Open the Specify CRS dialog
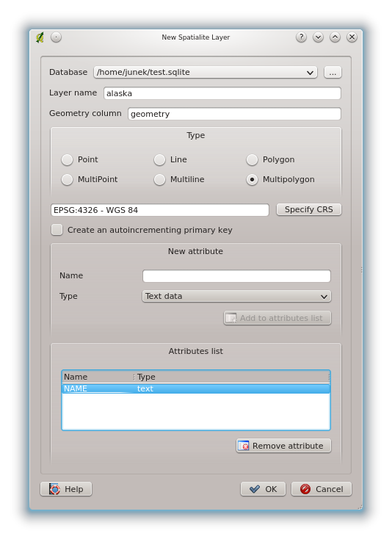This screenshot has width=392, height=539. (309, 209)
